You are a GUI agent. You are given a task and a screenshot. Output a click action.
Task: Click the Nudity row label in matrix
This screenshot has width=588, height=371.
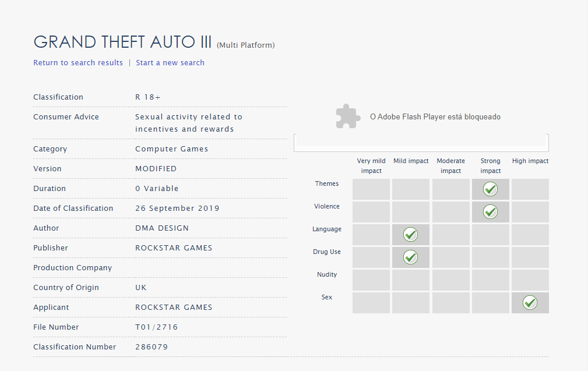(326, 275)
